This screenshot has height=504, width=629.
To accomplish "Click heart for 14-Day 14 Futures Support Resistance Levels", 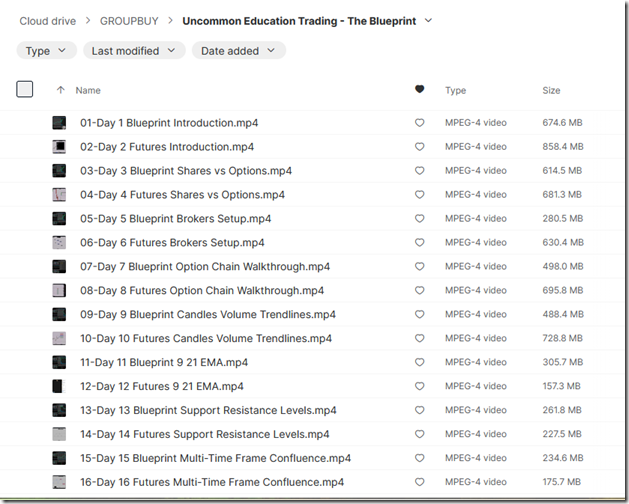I will (x=420, y=434).
